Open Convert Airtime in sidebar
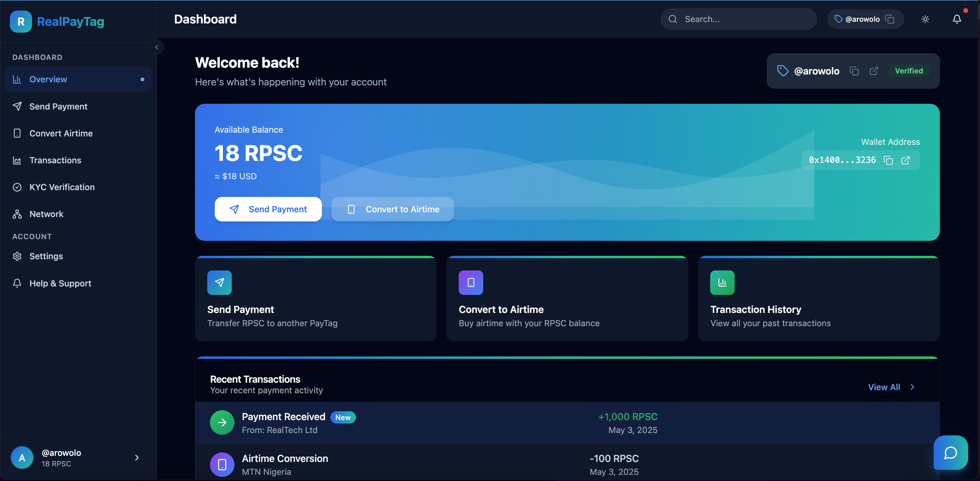Viewport: 980px width, 481px height. (x=61, y=133)
